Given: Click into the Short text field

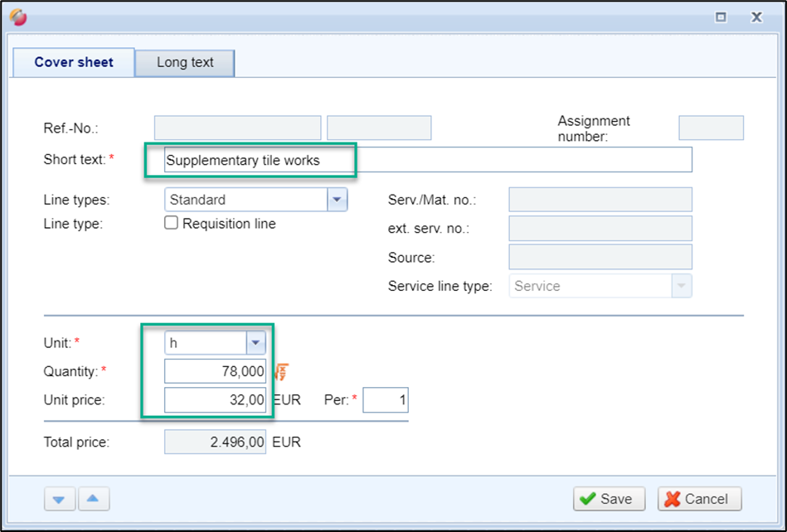Looking at the screenshot, I should (x=427, y=160).
